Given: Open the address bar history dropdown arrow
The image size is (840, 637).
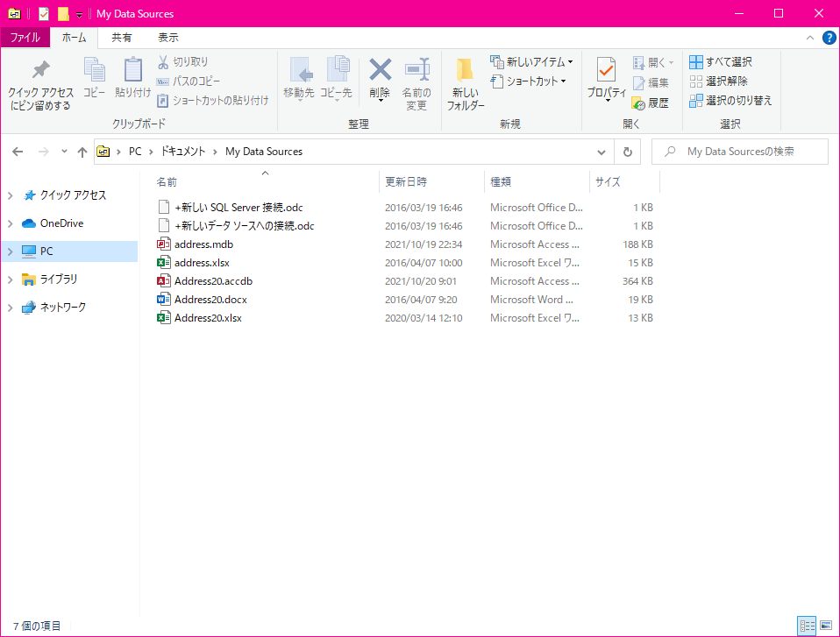Looking at the screenshot, I should pos(602,152).
